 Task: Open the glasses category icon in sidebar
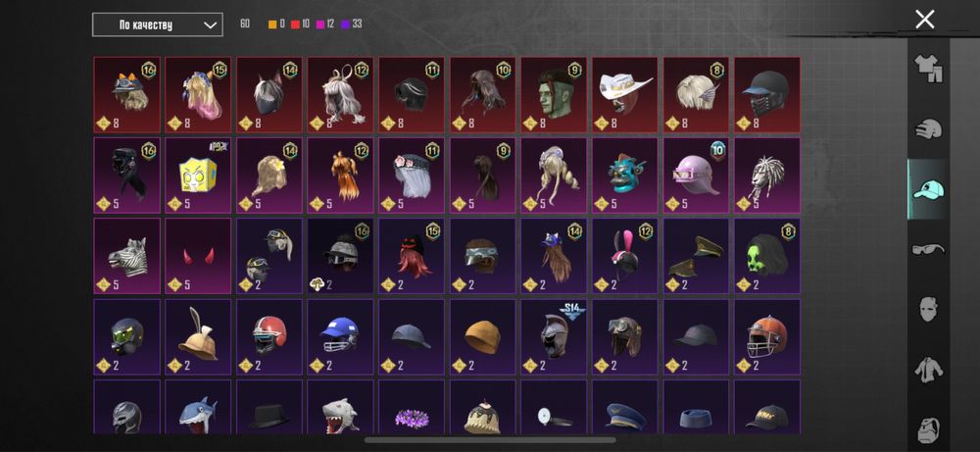[928, 249]
